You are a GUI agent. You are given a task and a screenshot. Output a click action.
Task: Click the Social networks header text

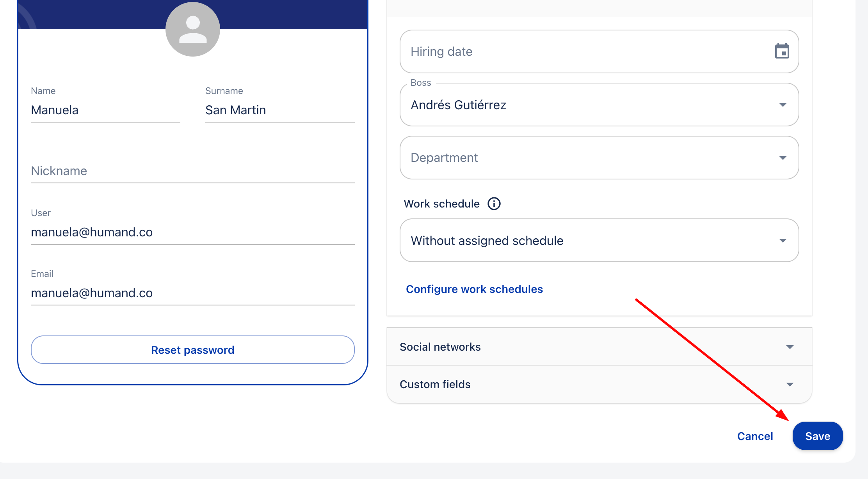[440, 347]
